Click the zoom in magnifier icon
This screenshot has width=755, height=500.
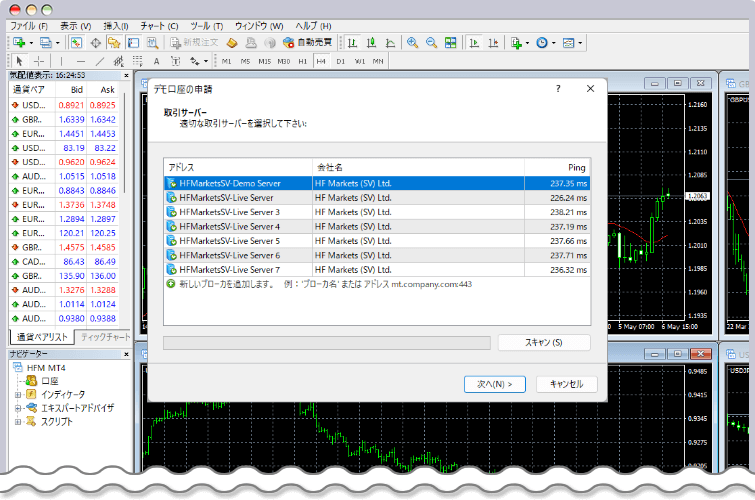click(x=412, y=43)
